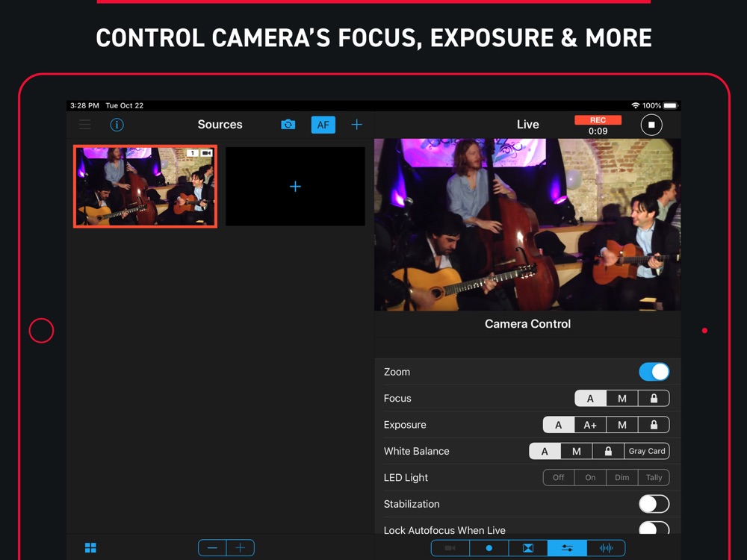Viewport: 747px width, 560px height.
Task: Set LED Light to Dim
Action: (x=622, y=478)
